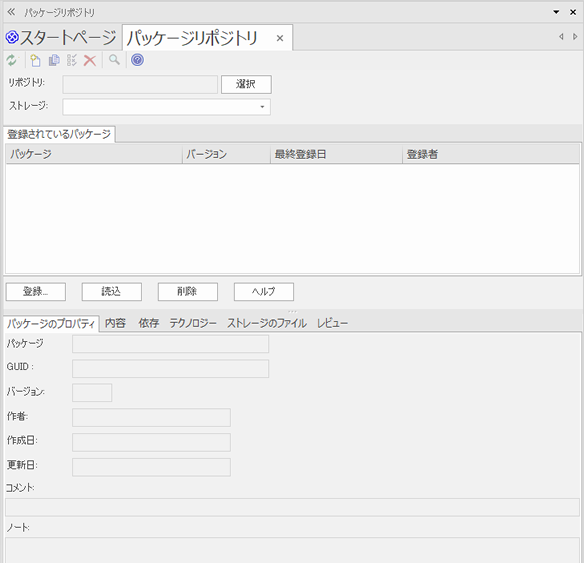Click the 読込 button
This screenshot has height=563, width=584.
[x=112, y=292]
